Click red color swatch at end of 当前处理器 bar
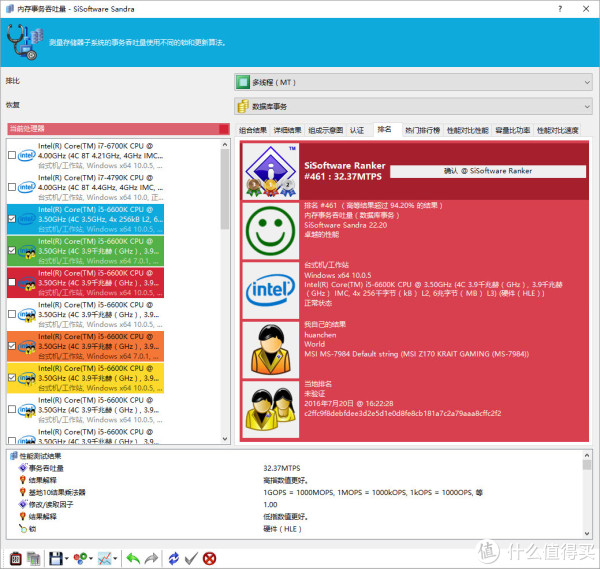Screen dimensions: 600x569 [x=224, y=129]
